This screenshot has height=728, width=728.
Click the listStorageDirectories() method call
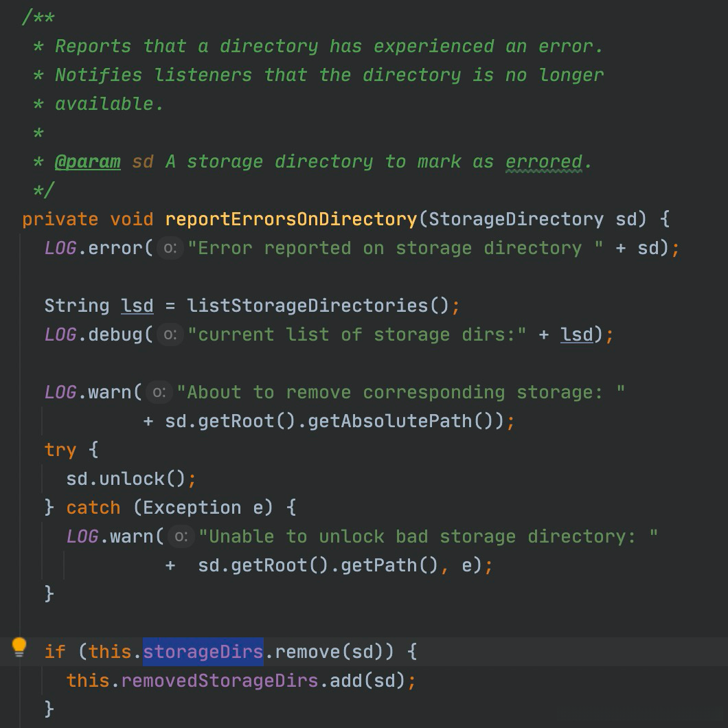[318, 306]
